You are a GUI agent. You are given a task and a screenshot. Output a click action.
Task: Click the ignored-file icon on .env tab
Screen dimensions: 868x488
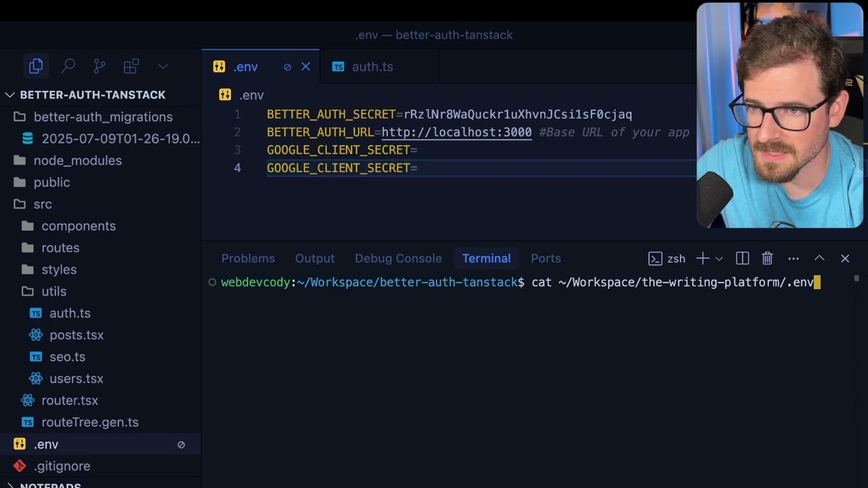pos(288,67)
